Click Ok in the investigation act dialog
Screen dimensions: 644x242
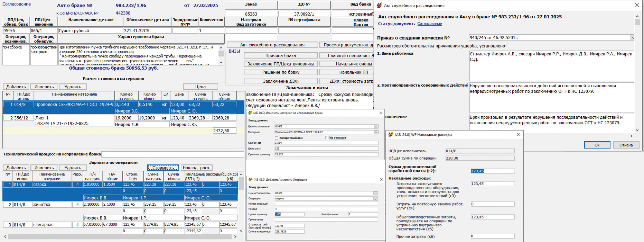597,145
